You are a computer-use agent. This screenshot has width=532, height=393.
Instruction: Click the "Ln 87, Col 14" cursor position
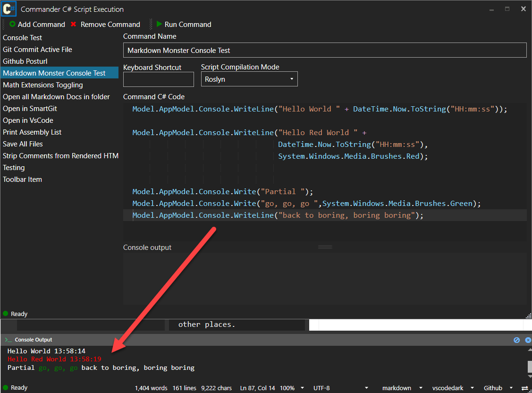pyautogui.click(x=258, y=388)
